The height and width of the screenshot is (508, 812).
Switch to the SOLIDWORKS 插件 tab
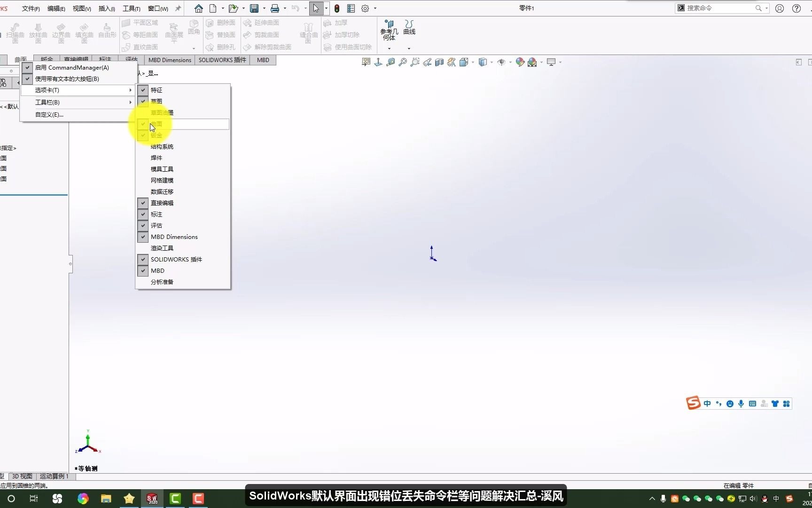[222, 60]
